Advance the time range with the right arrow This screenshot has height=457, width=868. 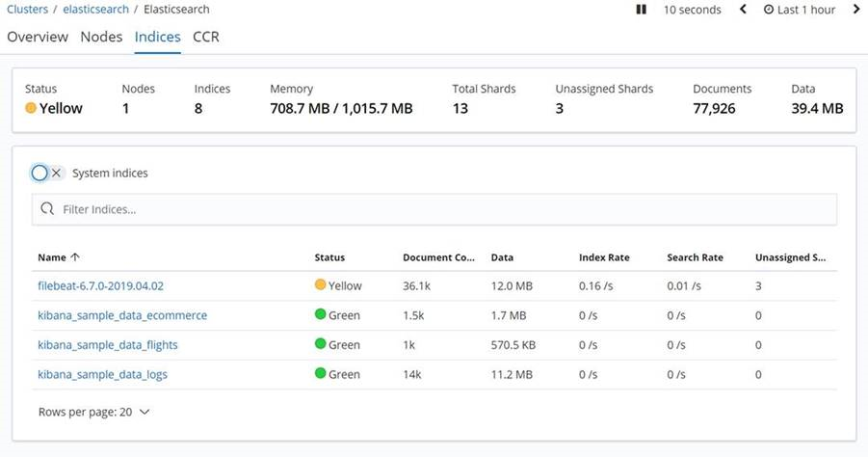point(855,10)
